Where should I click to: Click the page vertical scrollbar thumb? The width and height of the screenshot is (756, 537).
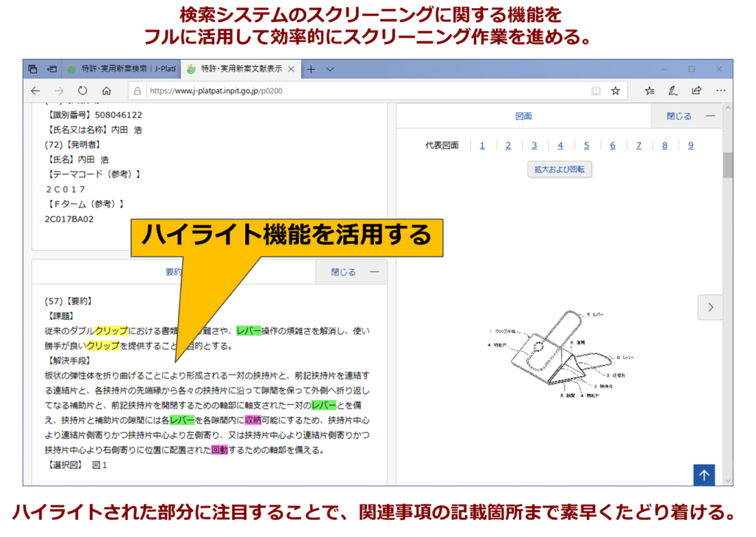[x=727, y=164]
